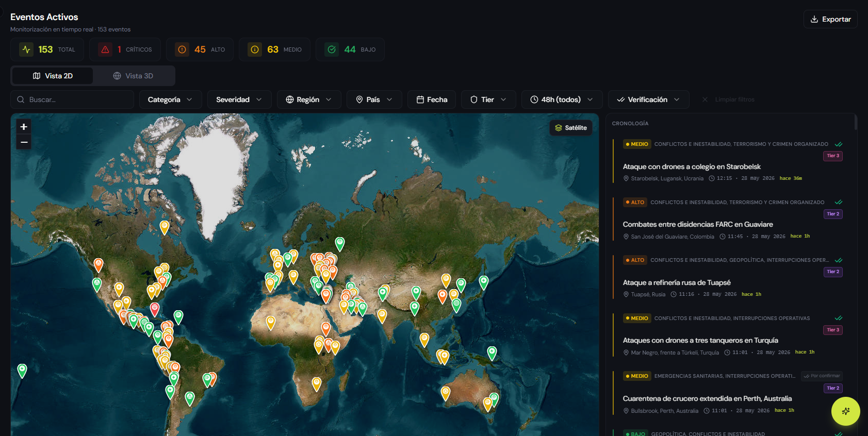
Task: Click the Fecha date filter button
Action: click(x=432, y=99)
